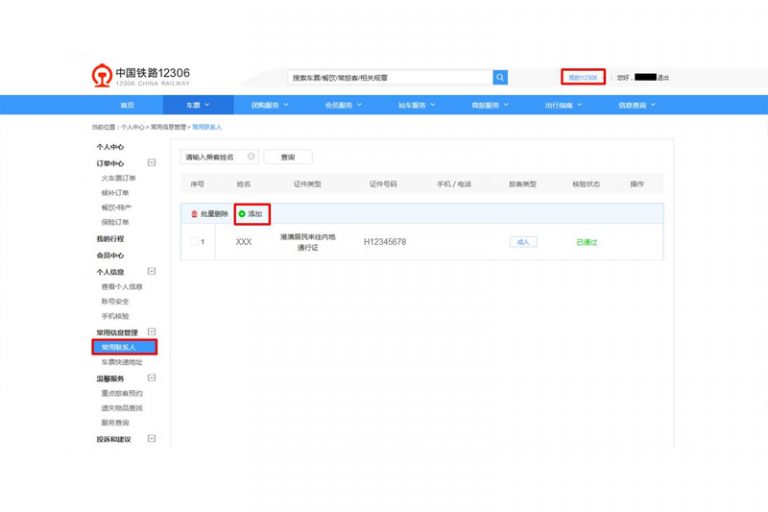This screenshot has width=768, height=512.
Task: Collapse the 个人信息 sidebar section
Action: pos(151,271)
